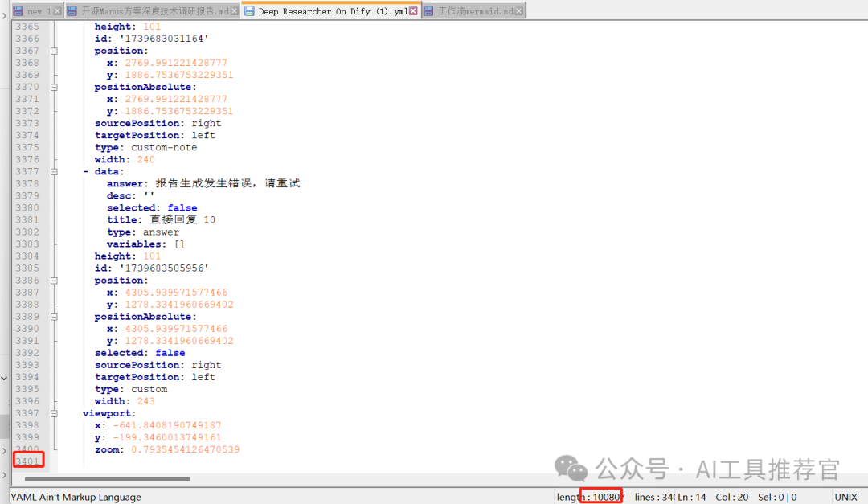
Task: Click the save-state icon on "new 1" tab
Action: pos(18,11)
